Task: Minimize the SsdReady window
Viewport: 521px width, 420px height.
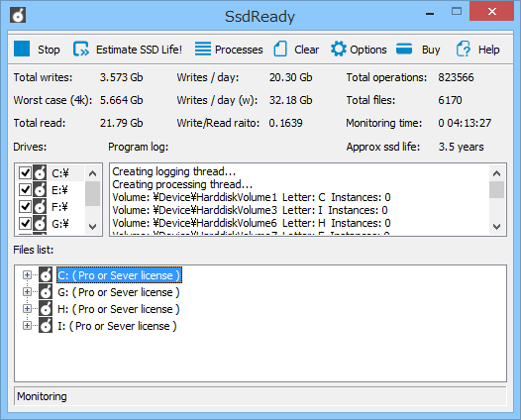Action: pyautogui.click(x=430, y=13)
